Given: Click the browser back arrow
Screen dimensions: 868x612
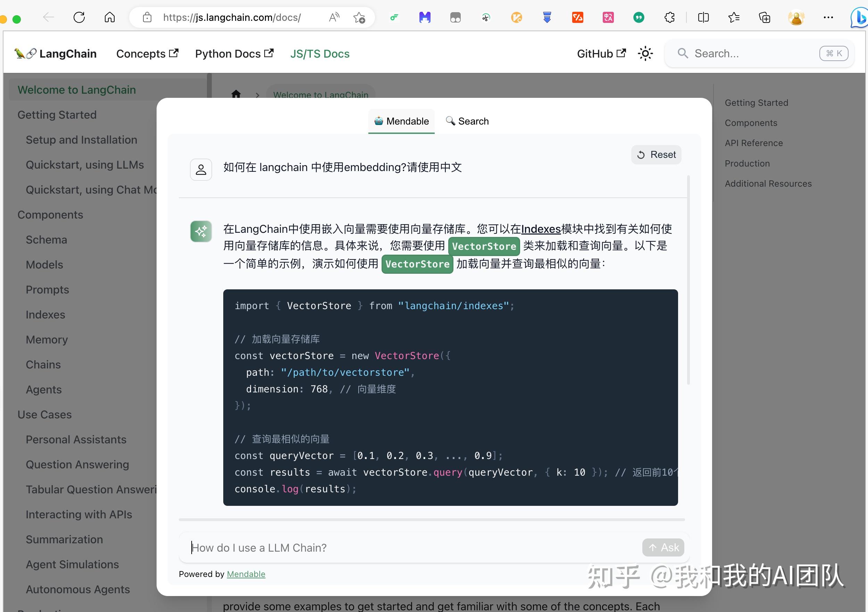Looking at the screenshot, I should tap(48, 17).
